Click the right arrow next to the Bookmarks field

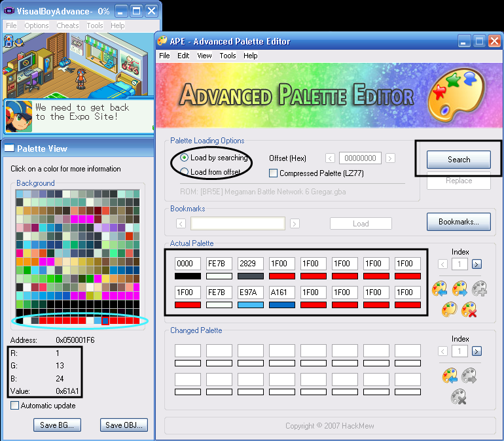coord(295,224)
